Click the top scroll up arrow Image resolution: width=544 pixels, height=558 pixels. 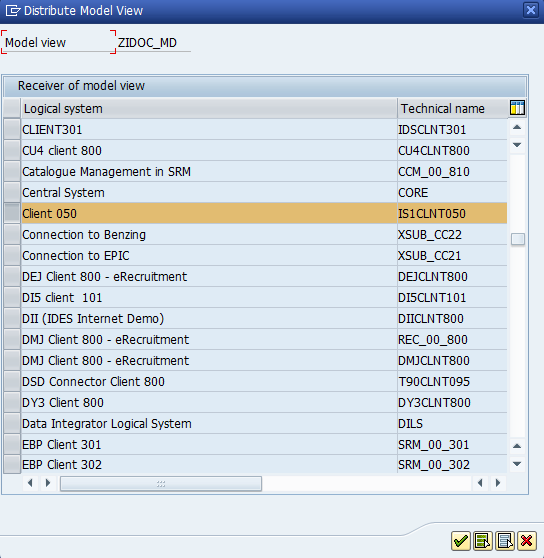pos(517,127)
